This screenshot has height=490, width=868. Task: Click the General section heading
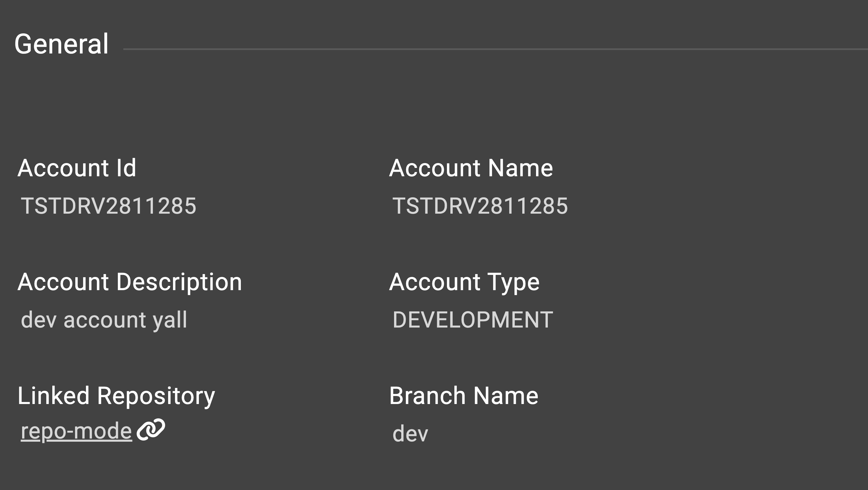pos(61,44)
